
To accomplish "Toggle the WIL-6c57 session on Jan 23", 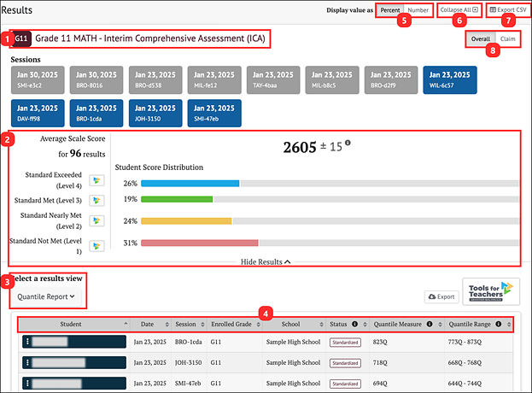I will pyautogui.click(x=449, y=80).
